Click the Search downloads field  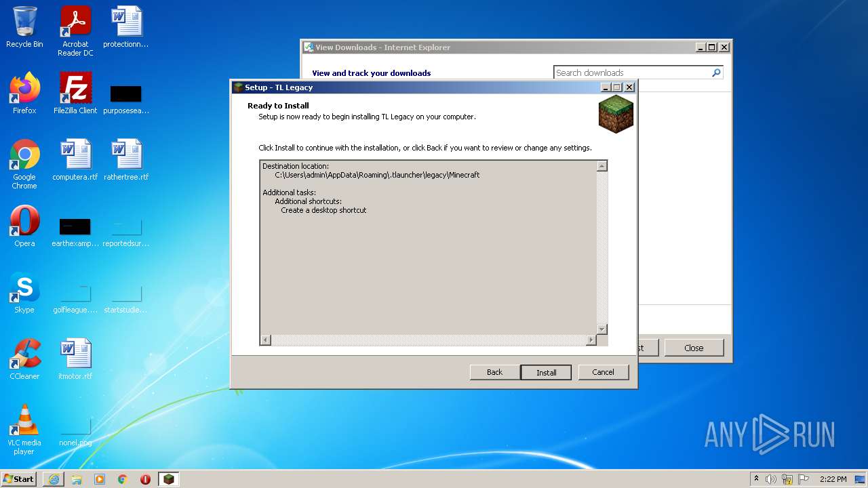coord(632,73)
